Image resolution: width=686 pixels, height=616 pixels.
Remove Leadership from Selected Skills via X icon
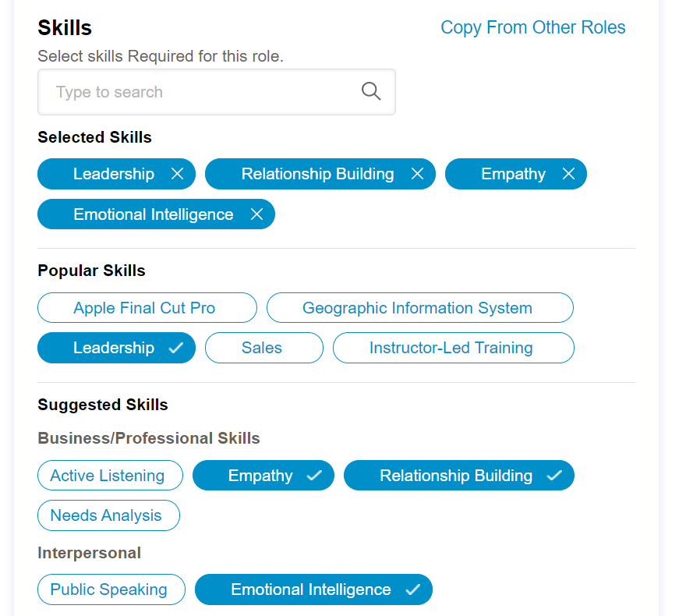coord(177,174)
